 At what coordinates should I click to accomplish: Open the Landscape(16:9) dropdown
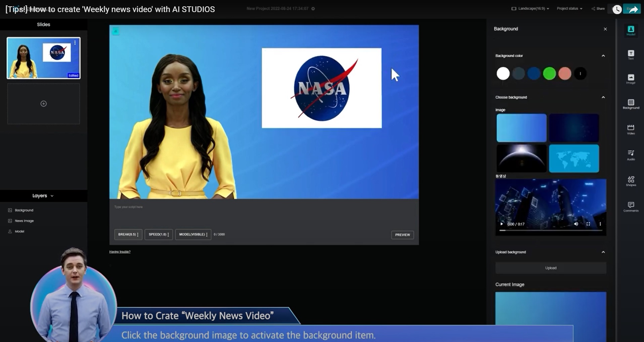point(530,8)
